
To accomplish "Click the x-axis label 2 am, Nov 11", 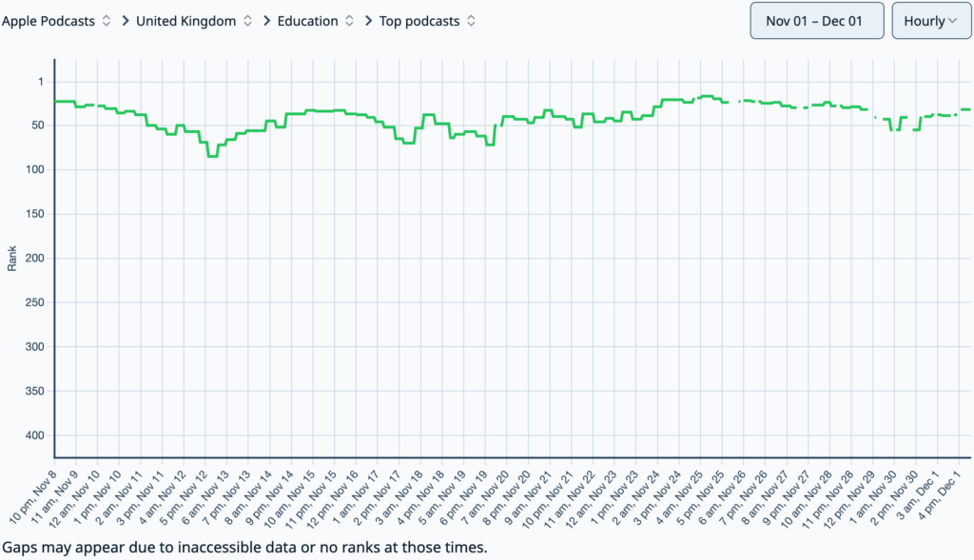I will tap(118, 498).
